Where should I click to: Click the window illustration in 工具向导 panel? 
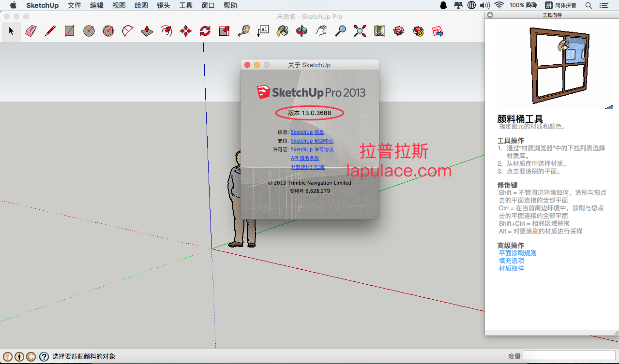[x=560, y=66]
